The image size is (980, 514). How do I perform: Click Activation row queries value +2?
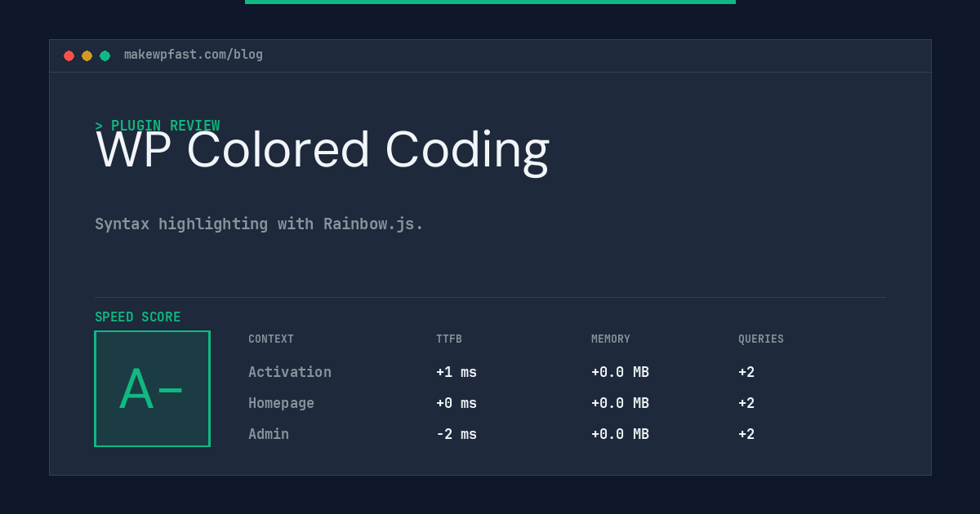746,372
